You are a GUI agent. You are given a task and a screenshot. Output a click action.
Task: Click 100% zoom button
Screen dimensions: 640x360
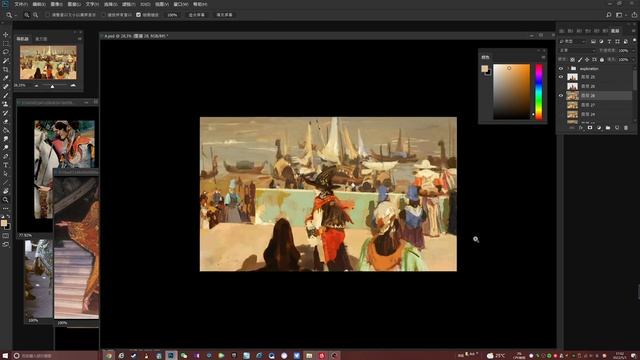click(172, 15)
